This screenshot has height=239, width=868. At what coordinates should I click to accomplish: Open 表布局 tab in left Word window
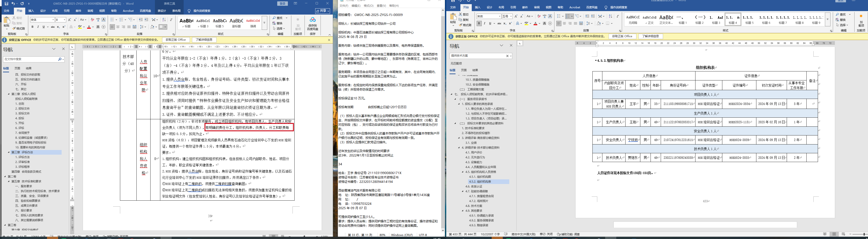(x=176, y=11)
